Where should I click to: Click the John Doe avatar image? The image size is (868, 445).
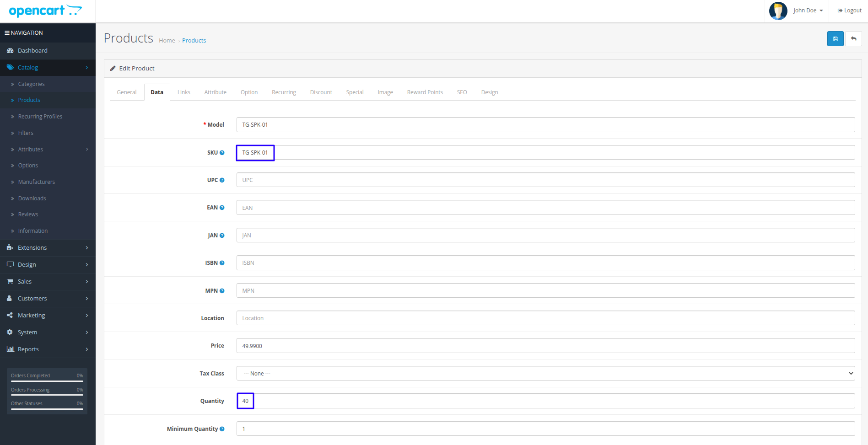pyautogui.click(x=778, y=11)
